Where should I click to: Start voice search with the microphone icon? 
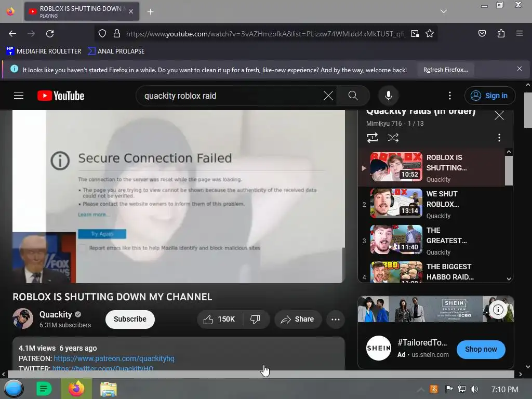pos(389,96)
